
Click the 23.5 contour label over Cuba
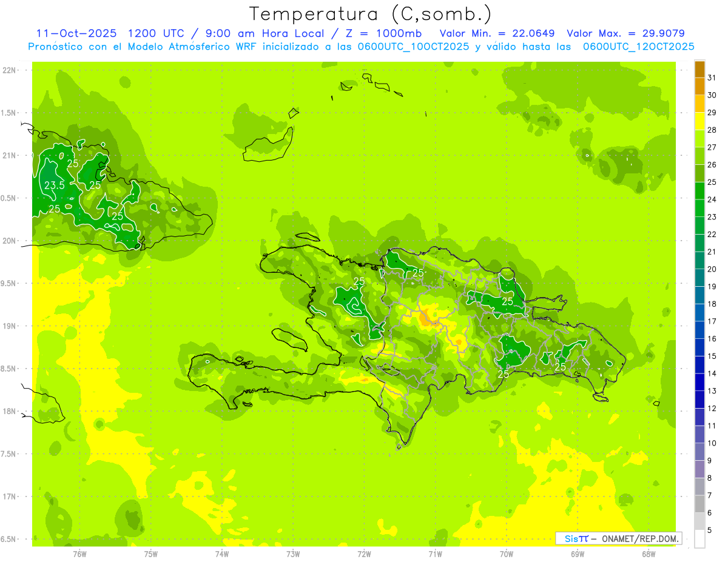pyautogui.click(x=54, y=186)
